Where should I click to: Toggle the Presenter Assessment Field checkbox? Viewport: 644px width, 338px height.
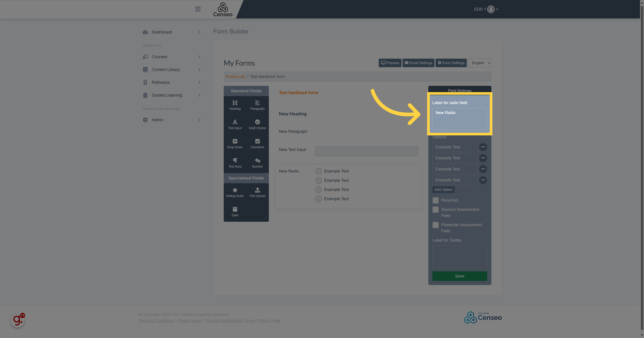(435, 225)
